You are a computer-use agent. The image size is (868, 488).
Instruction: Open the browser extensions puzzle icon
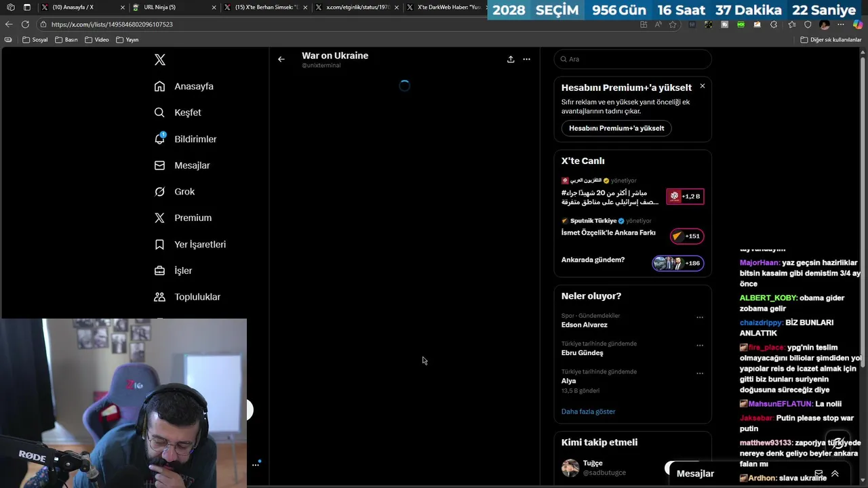point(774,24)
